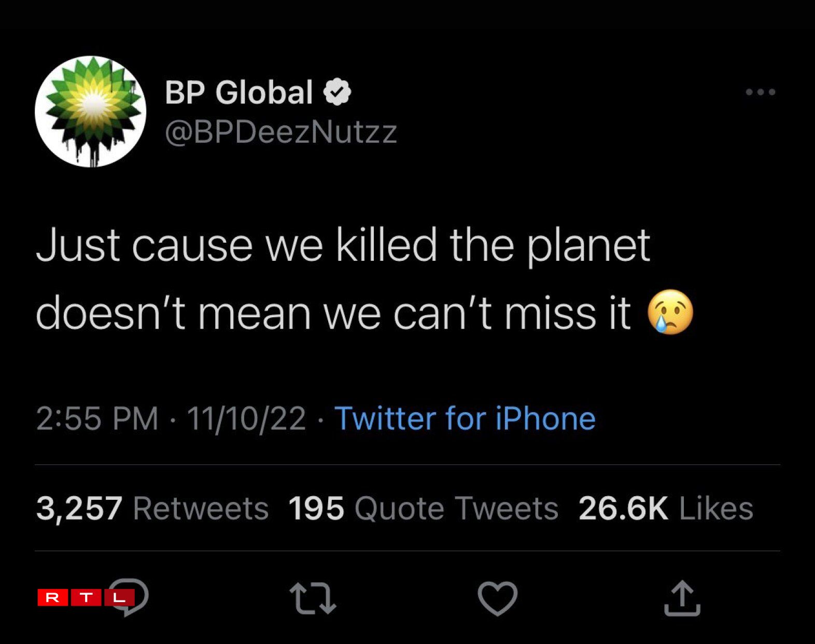View the 26.6K Likes list
This screenshot has height=644, width=815.
(668, 508)
